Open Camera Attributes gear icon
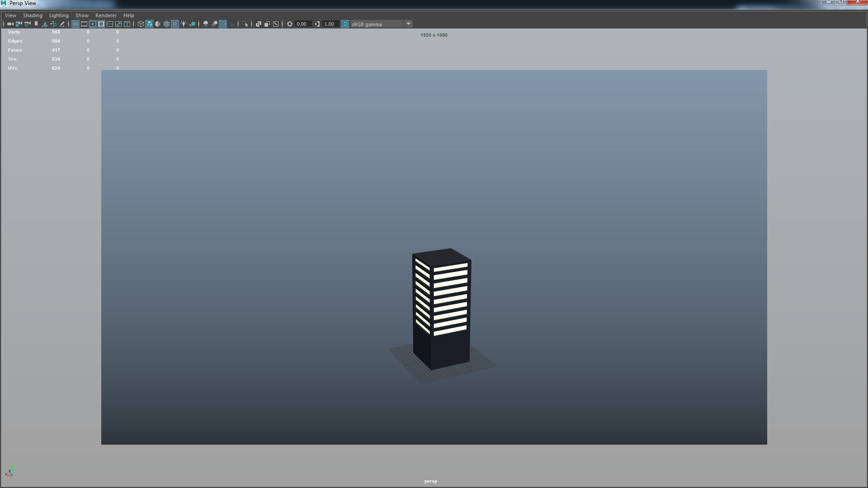Viewport: 868px width, 488px height. coord(28,24)
